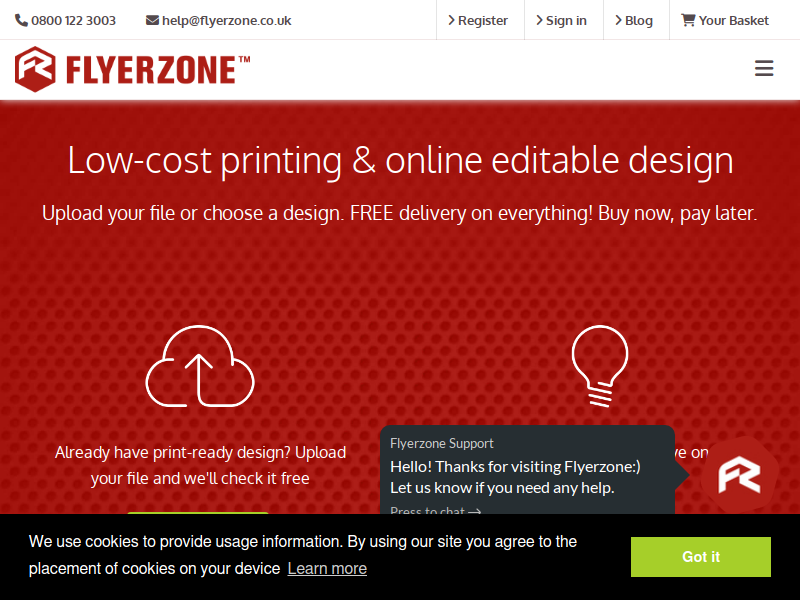Select Press to chat prompt
800x600 pixels.
click(x=435, y=510)
